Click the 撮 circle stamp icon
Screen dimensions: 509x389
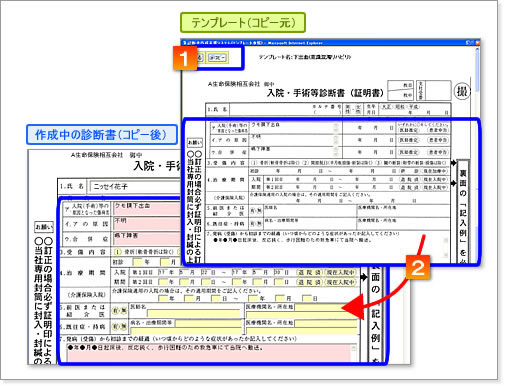tap(462, 91)
